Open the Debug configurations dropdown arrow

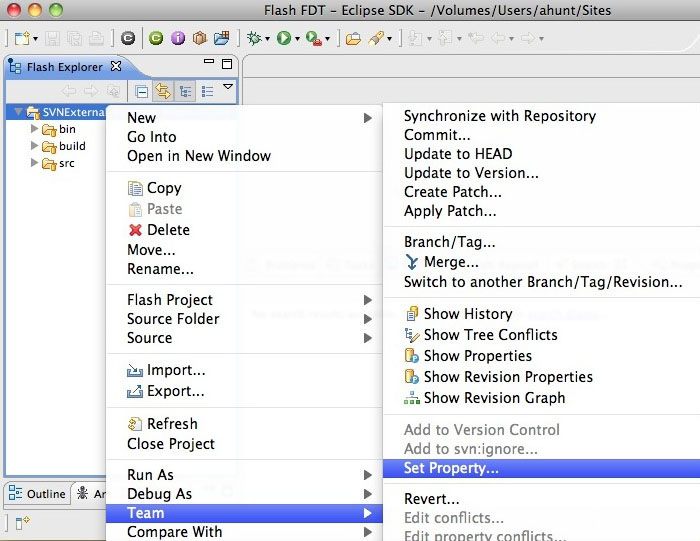coord(267,39)
